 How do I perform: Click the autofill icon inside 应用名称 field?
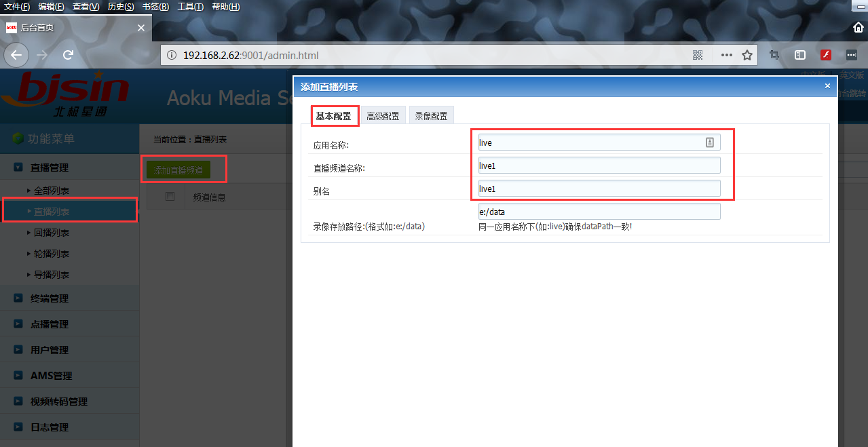pyautogui.click(x=710, y=142)
